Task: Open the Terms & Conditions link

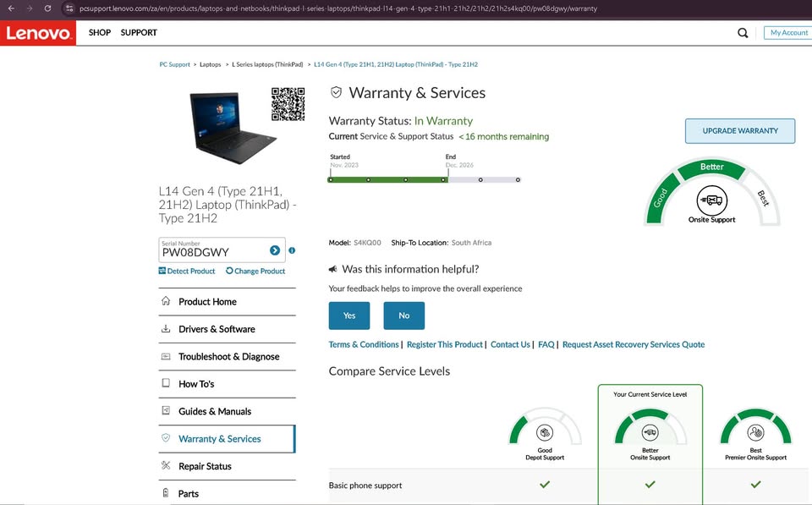Action: (364, 344)
